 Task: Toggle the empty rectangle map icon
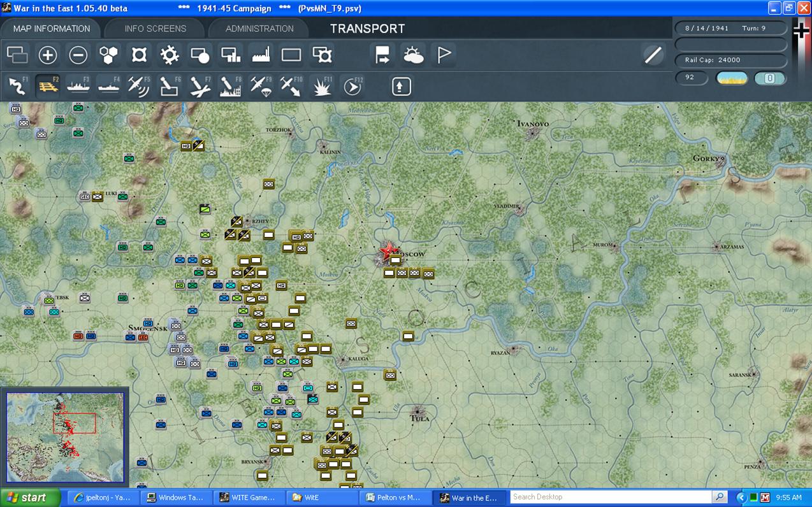tap(291, 55)
